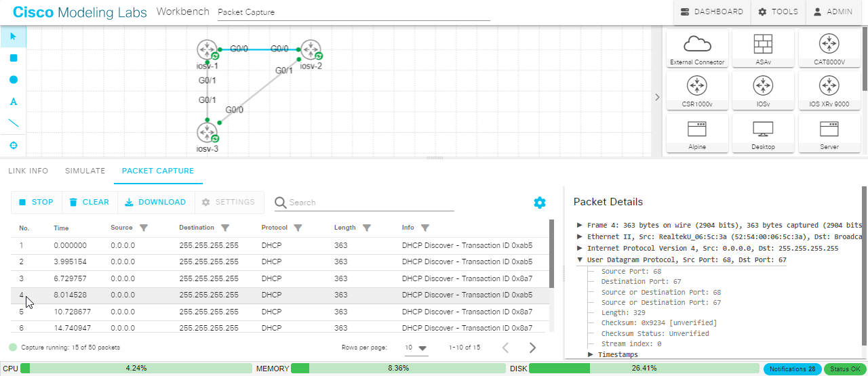Pick the Desktop node type
Screen dimensions: 868x376
click(763, 133)
